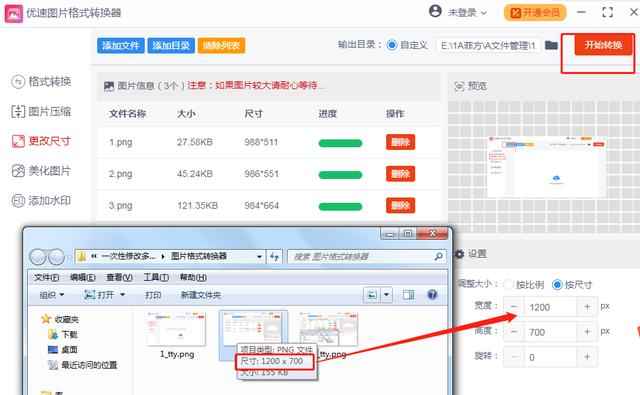Select the 自定义 output directory radio
Screen dimensions: 640x395
tap(392, 45)
